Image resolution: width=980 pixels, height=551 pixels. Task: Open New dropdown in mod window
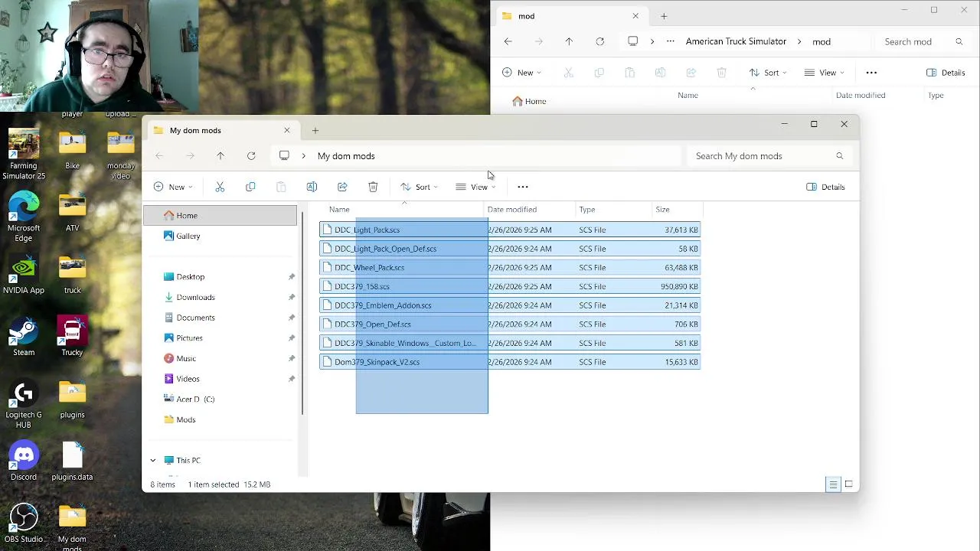[521, 73]
